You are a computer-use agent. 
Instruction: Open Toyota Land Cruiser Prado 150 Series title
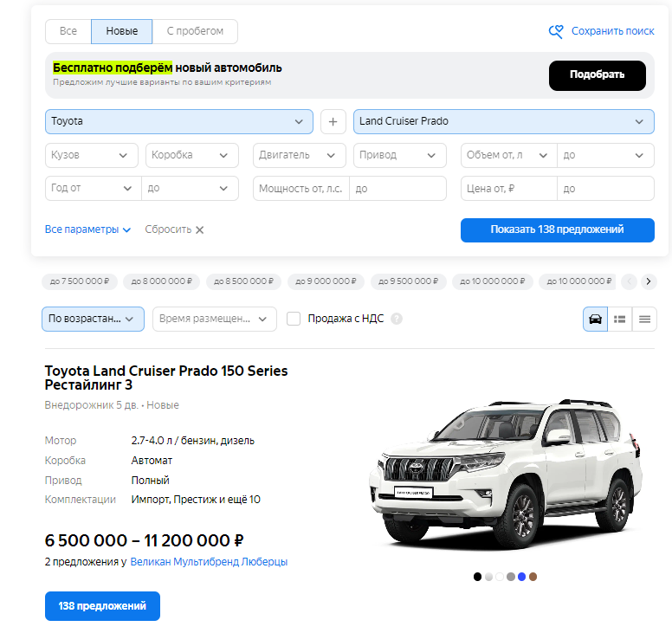[x=166, y=378]
